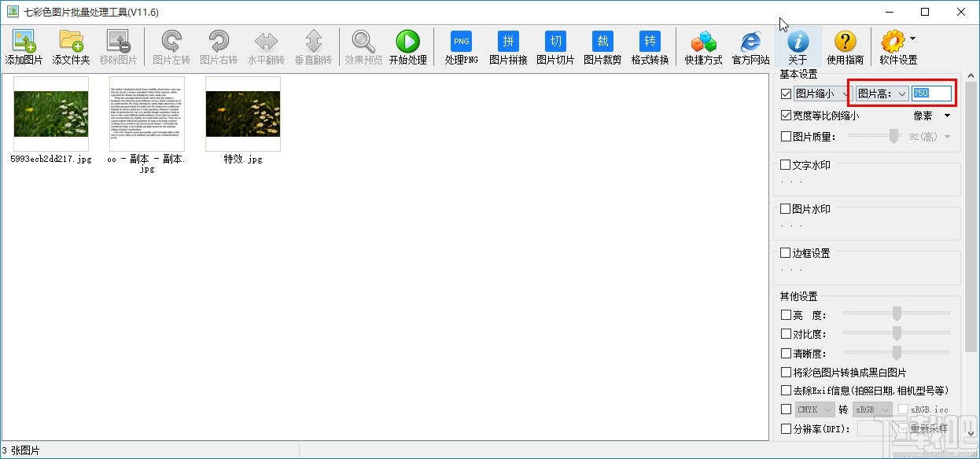Enable the 图片水印 checkbox
The image size is (980, 459).
pyautogui.click(x=786, y=209)
